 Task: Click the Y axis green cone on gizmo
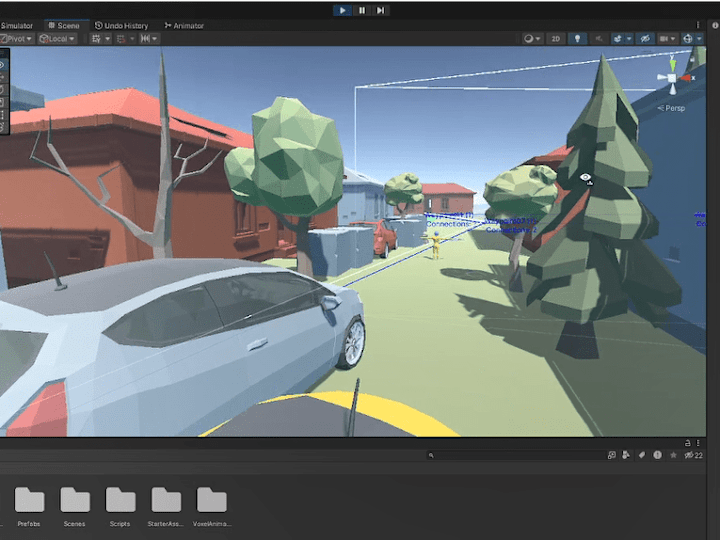[x=672, y=64]
